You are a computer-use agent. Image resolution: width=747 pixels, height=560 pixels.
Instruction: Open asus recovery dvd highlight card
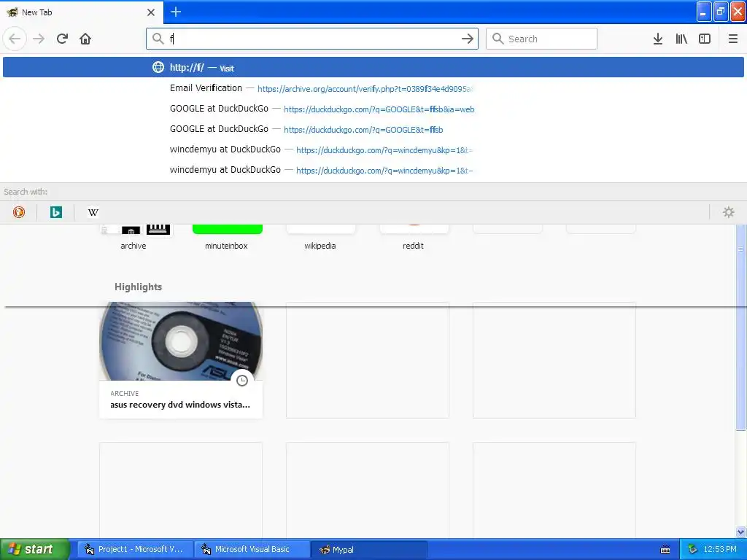point(181,360)
